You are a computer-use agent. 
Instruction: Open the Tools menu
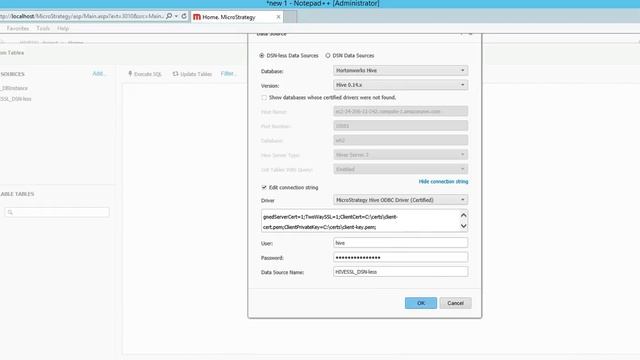click(x=43, y=28)
